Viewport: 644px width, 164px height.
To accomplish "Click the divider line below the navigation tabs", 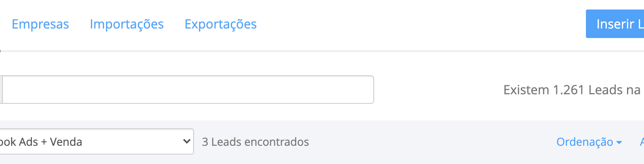I will tap(322, 51).
